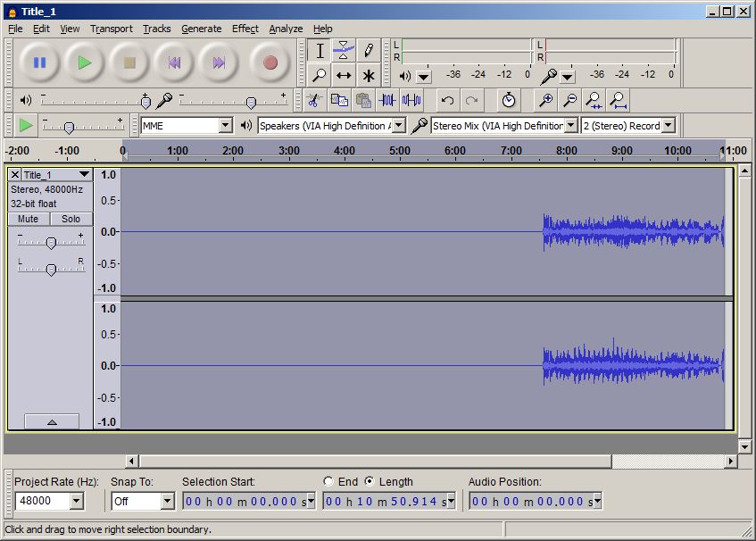Select the Length radio button
This screenshot has width=756, height=541.
[370, 481]
